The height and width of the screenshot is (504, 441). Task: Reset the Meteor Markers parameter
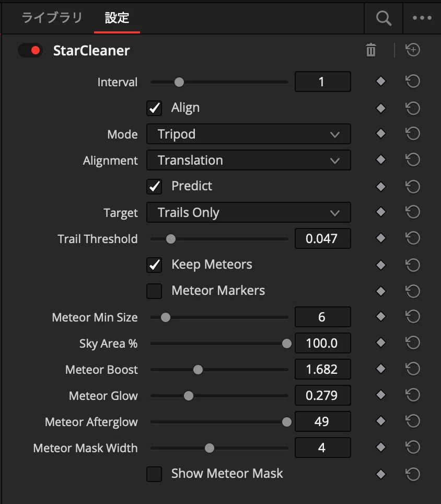point(413,292)
